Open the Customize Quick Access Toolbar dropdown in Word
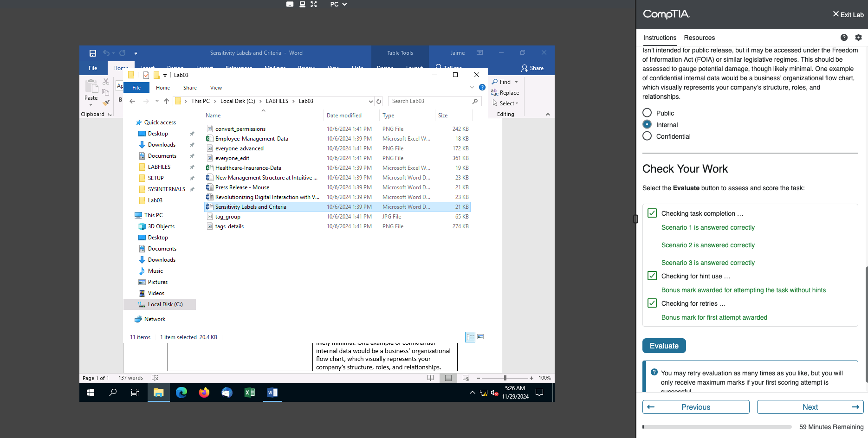 coord(136,53)
